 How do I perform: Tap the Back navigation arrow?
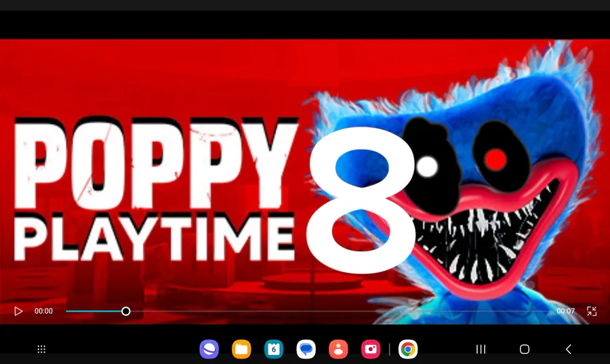569,349
